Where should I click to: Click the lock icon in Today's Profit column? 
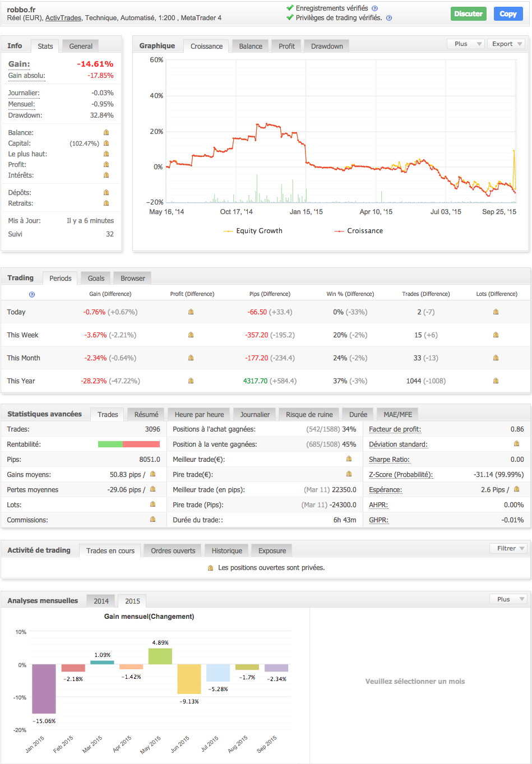click(x=191, y=312)
